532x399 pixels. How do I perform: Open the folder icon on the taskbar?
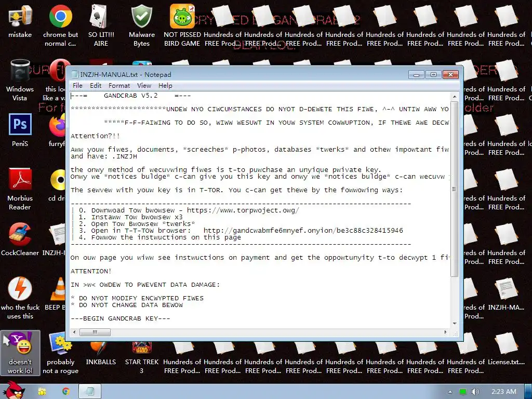coord(42,392)
